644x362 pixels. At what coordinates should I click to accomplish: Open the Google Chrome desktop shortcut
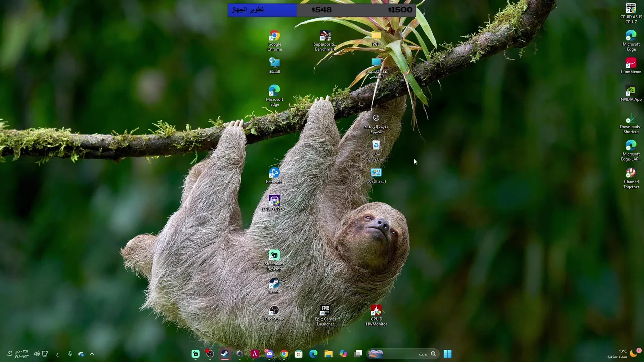[274, 41]
